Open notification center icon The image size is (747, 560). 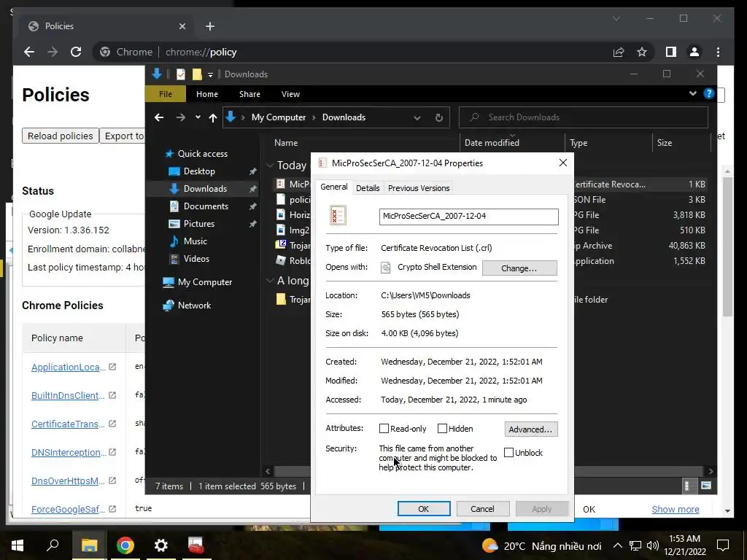tap(723, 545)
